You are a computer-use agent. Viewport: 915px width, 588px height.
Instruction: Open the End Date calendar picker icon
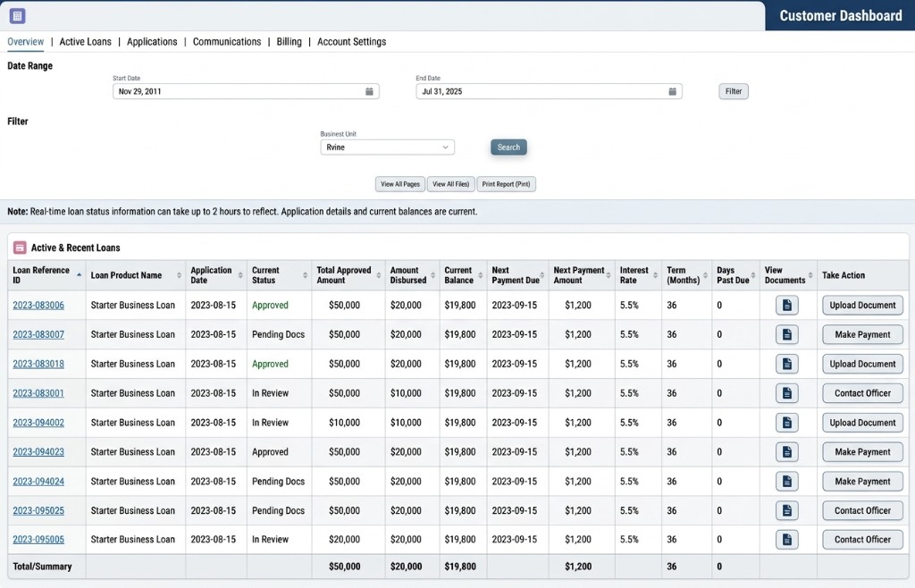[x=672, y=91]
